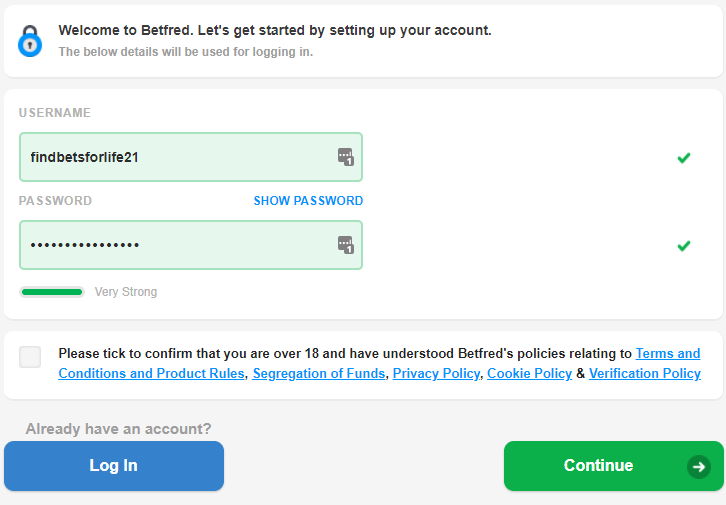This screenshot has width=726, height=505.
Task: Reveal password with SHOW PASSWORD
Action: [308, 200]
